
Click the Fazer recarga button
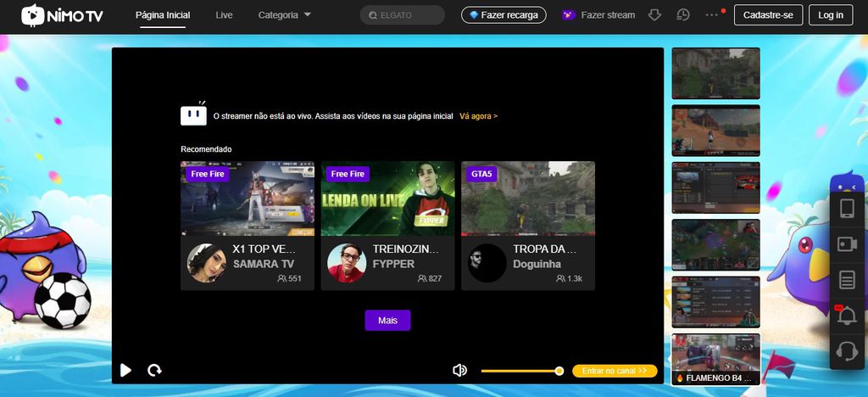click(x=504, y=15)
